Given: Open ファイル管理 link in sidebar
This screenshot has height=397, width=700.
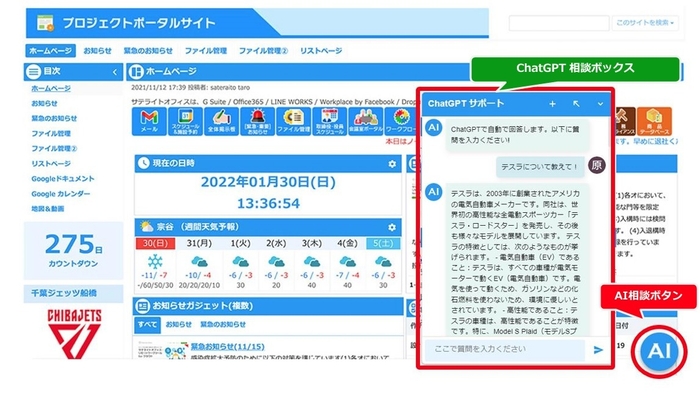Looking at the screenshot, I should (51, 134).
